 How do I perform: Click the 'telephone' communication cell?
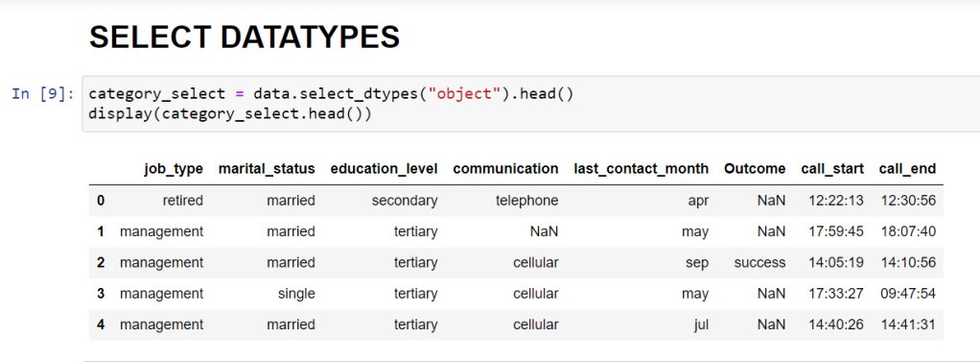526,201
